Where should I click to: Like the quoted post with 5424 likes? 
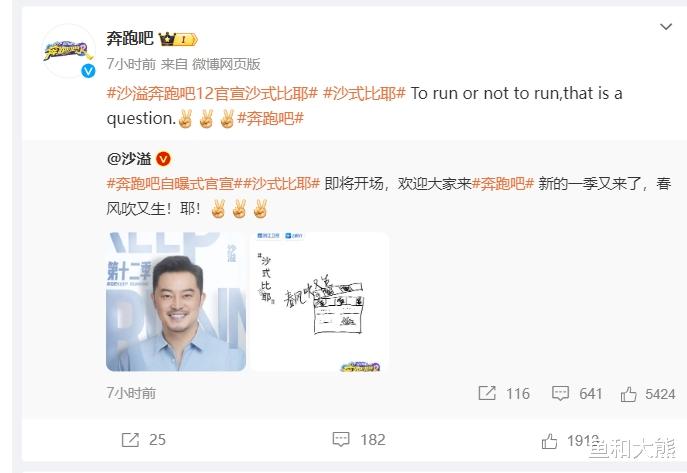(648, 394)
